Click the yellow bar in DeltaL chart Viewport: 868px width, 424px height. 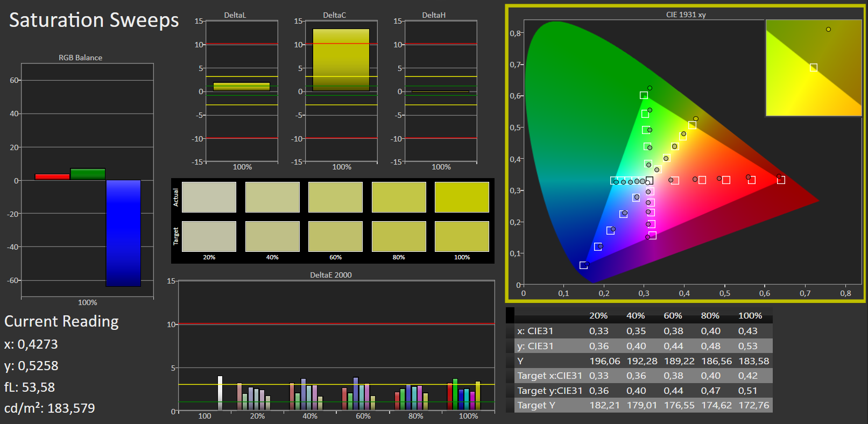pos(242,87)
